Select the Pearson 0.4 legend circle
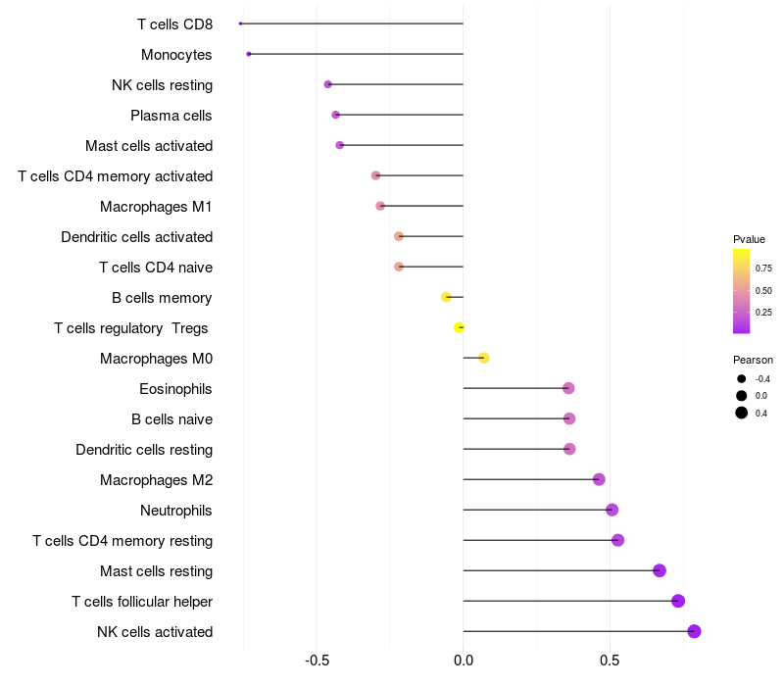Viewport: 784px width, 686px height. click(x=742, y=413)
